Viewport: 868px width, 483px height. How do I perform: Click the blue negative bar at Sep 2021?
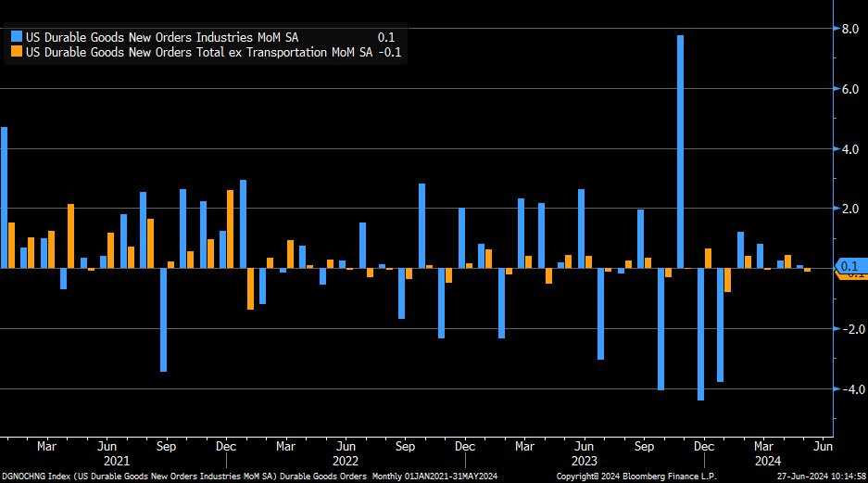163,320
